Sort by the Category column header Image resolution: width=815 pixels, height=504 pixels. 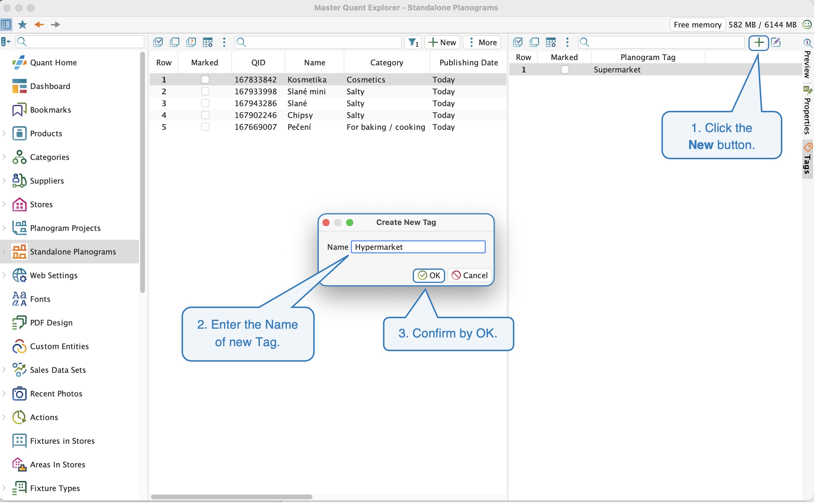point(387,62)
